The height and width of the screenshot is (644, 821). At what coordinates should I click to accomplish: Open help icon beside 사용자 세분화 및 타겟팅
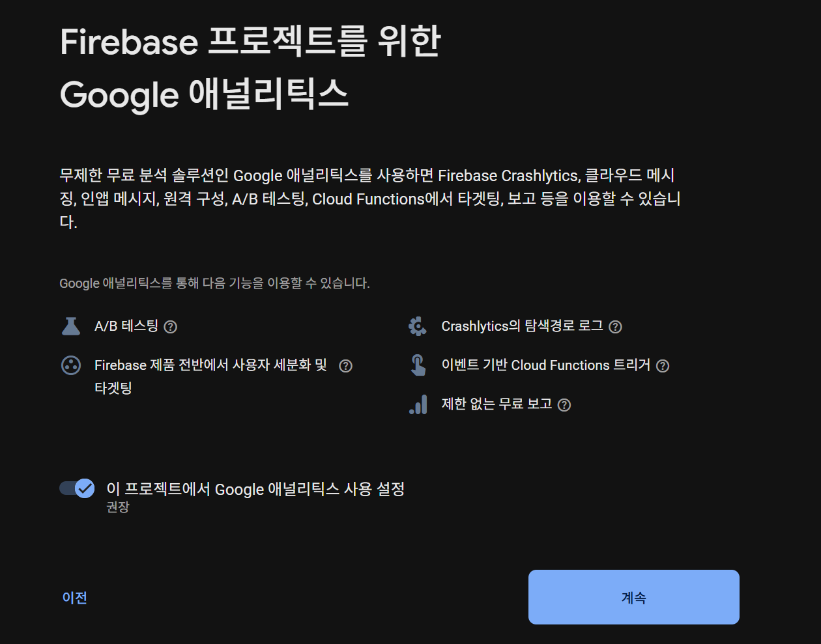[346, 366]
